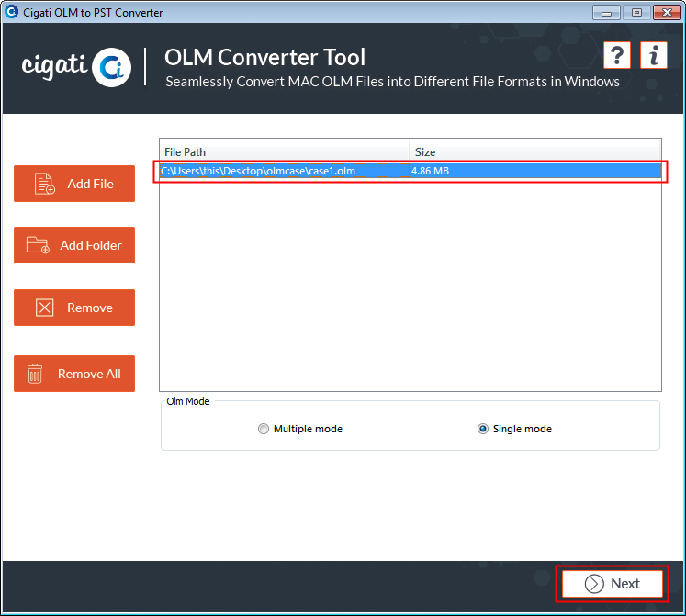Close the Cigati converter window

click(667, 13)
